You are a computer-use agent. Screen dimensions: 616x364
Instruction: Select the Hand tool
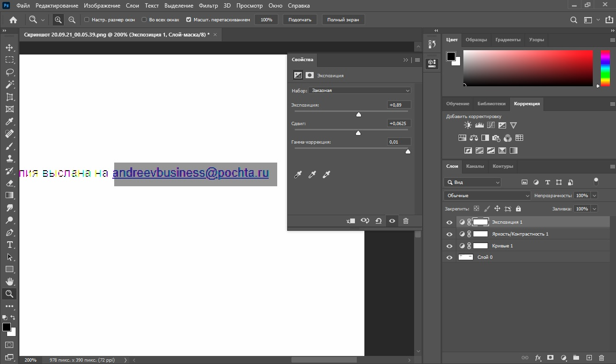pyautogui.click(x=9, y=282)
